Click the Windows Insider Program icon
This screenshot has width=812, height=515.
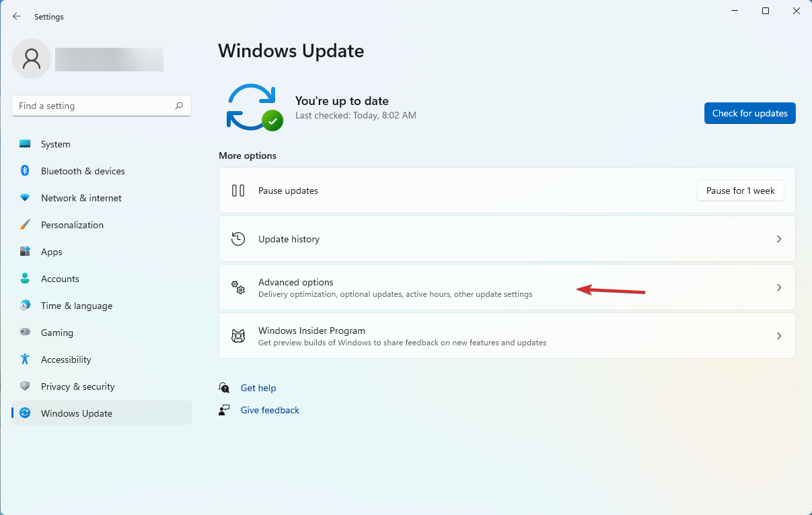click(238, 335)
